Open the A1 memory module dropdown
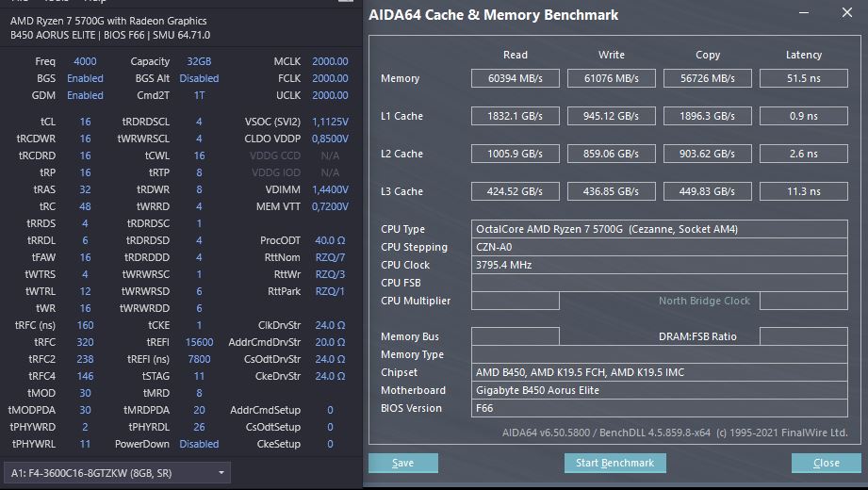The height and width of the screenshot is (490, 868). [x=117, y=472]
